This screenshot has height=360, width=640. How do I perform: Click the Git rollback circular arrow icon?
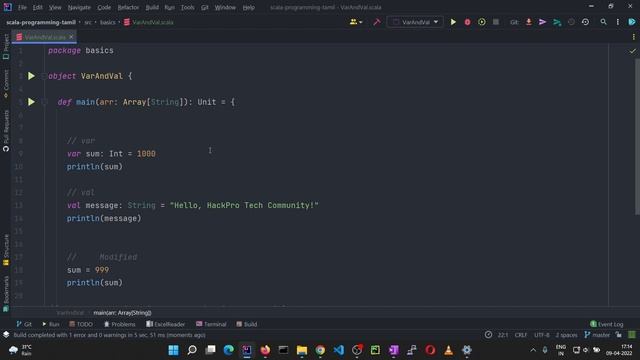point(585,22)
